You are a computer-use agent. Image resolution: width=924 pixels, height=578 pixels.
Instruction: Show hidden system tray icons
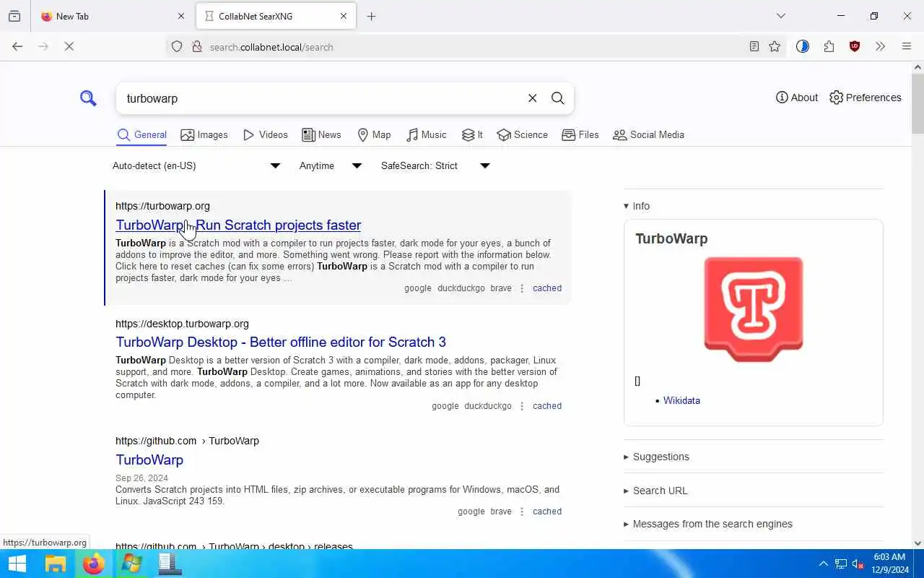823,564
